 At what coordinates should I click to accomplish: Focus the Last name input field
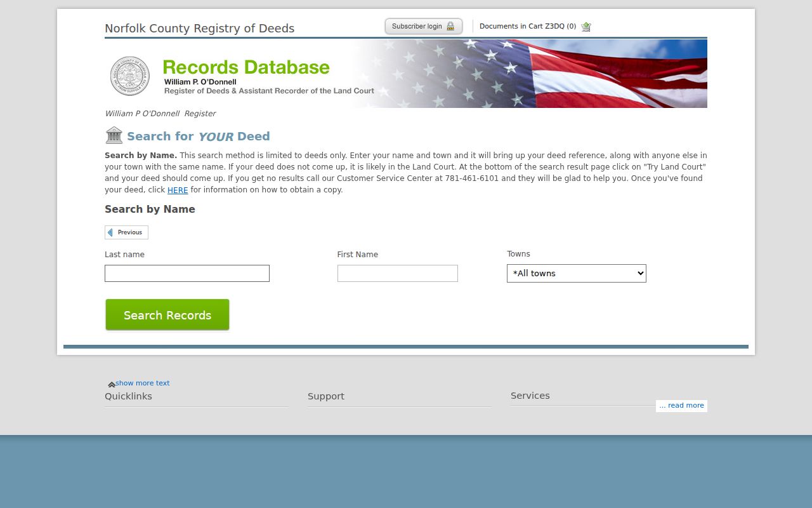(x=187, y=274)
